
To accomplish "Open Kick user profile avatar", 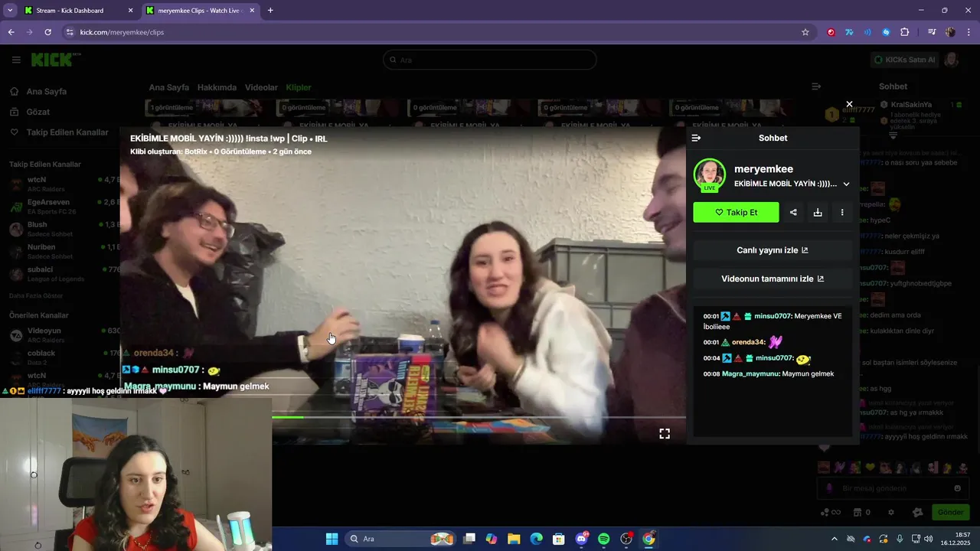I will pos(952,60).
